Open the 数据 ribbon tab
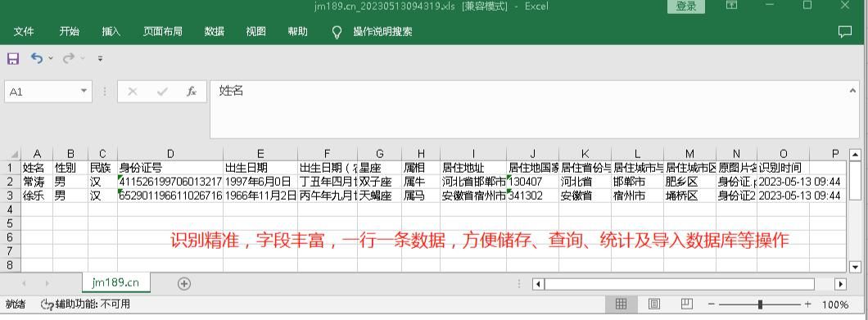This screenshot has height=320, width=868. (215, 32)
